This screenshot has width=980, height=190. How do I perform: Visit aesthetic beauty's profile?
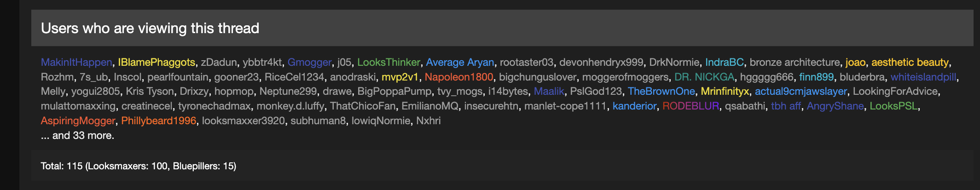pyautogui.click(x=910, y=62)
